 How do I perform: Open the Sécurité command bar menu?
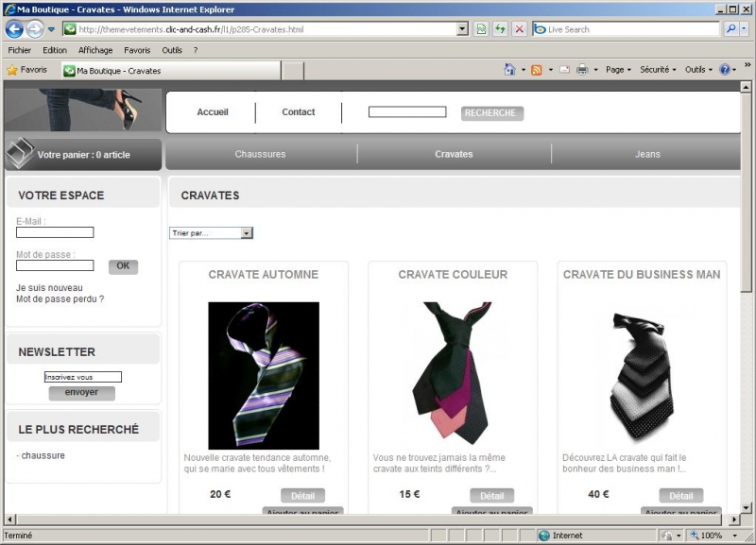tap(658, 70)
